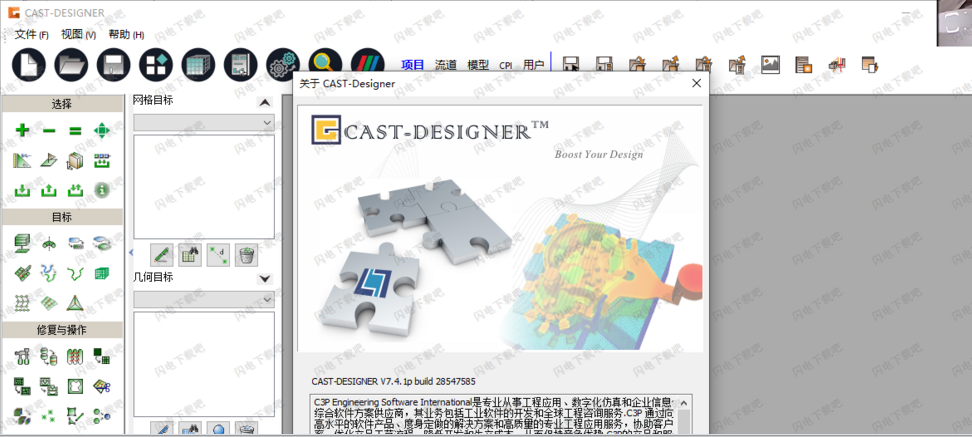The height and width of the screenshot is (437, 972).
Task: Click the 选择 section header
Action: 62,104
